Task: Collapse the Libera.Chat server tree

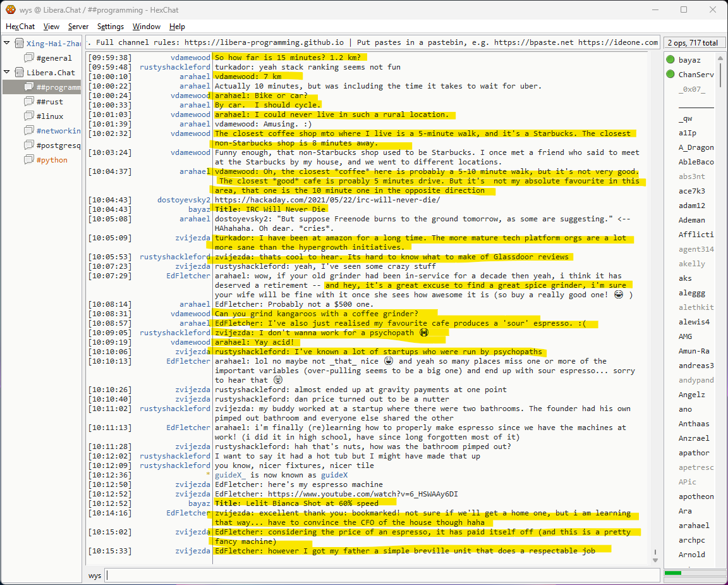Action: tap(7, 72)
